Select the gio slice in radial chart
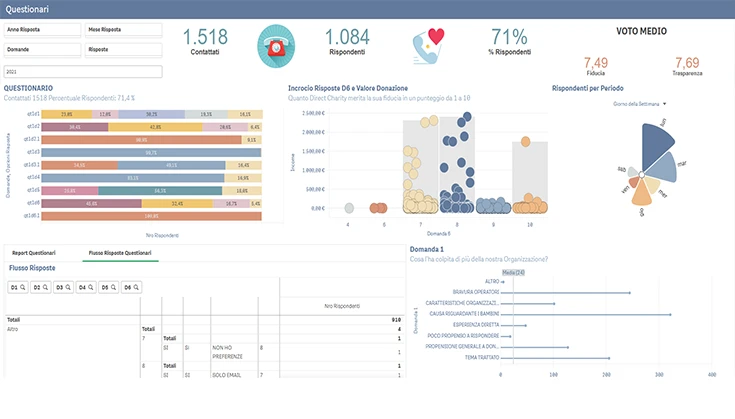 pyautogui.click(x=642, y=194)
